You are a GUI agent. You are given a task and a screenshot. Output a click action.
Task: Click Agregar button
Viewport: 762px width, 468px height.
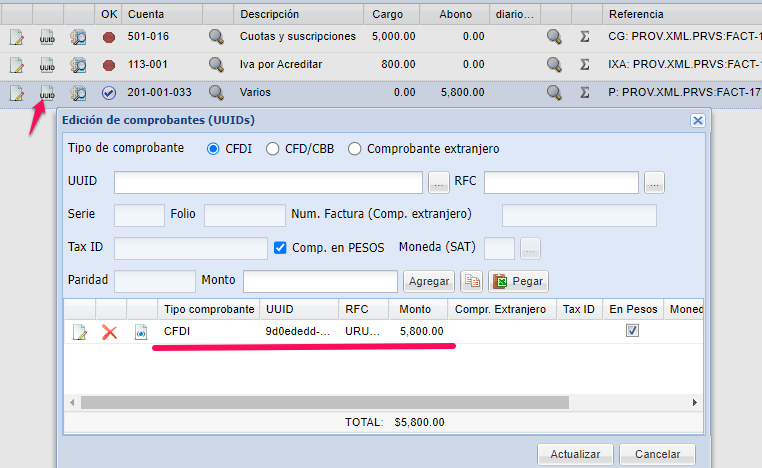pos(430,281)
